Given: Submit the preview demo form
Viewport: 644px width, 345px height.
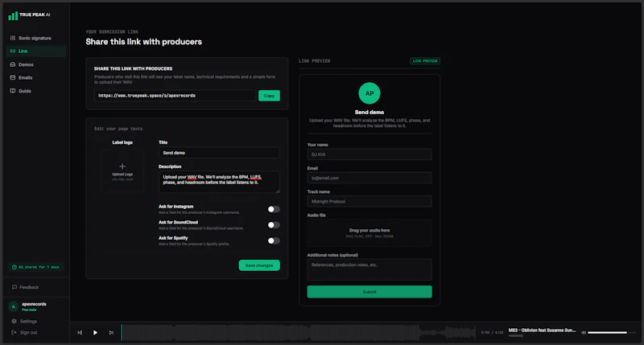Looking at the screenshot, I should coord(369,292).
